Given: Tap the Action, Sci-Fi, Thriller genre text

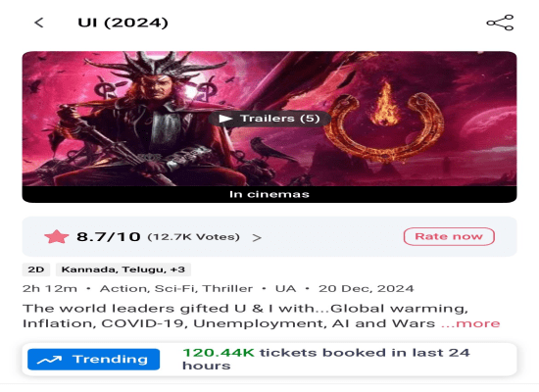Looking at the screenshot, I should point(176,288).
